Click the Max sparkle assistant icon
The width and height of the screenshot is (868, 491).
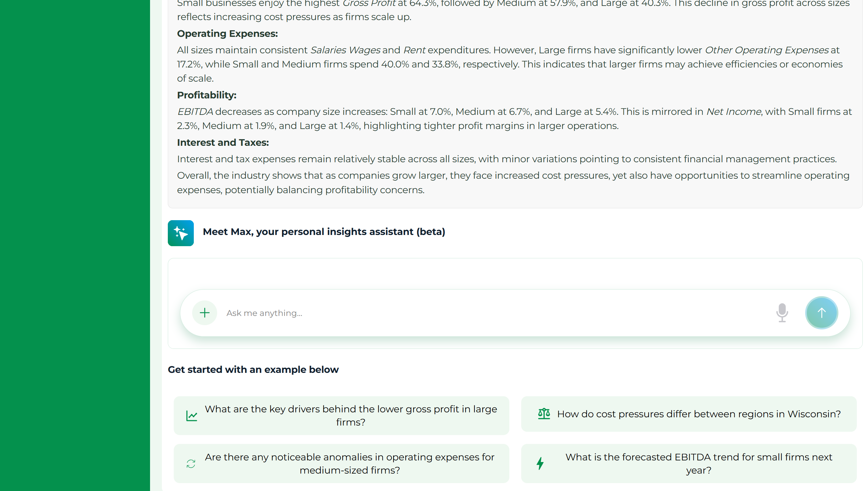tap(181, 233)
